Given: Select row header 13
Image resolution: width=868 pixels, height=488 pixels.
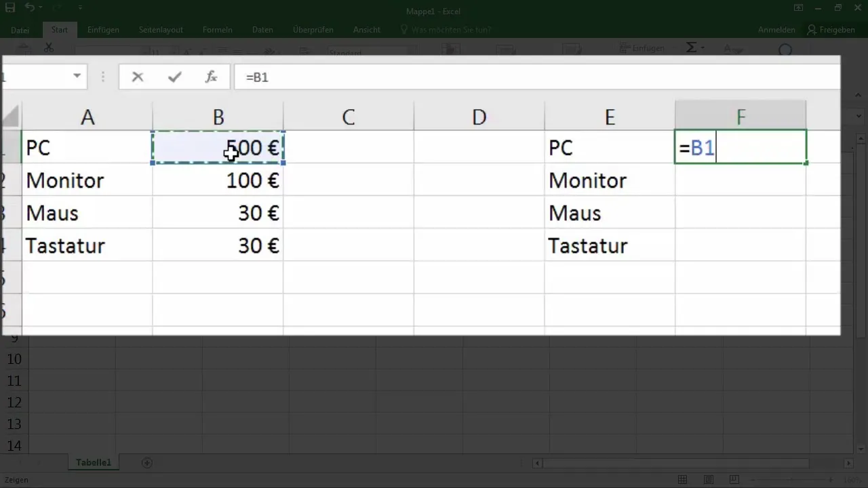Looking at the screenshot, I should click(x=14, y=424).
